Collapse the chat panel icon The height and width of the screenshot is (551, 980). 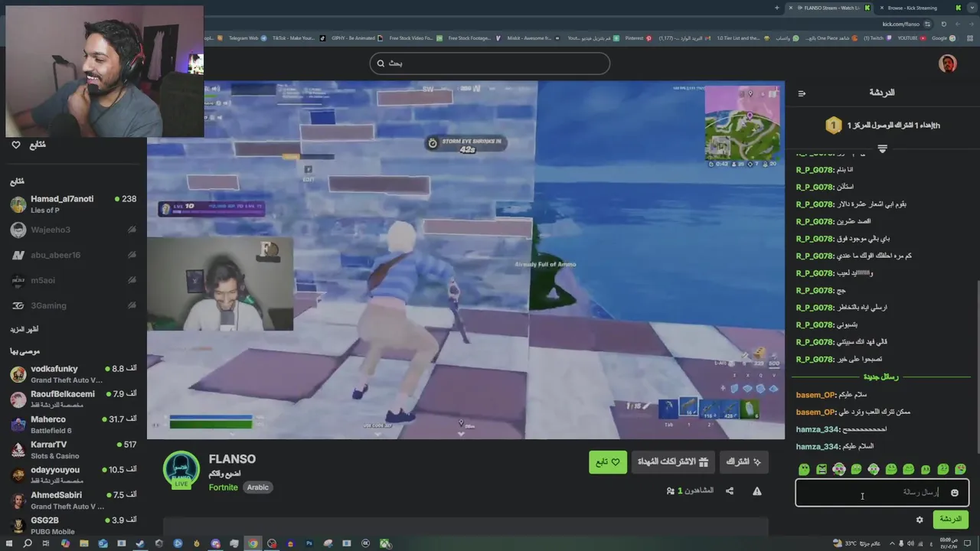coord(802,93)
